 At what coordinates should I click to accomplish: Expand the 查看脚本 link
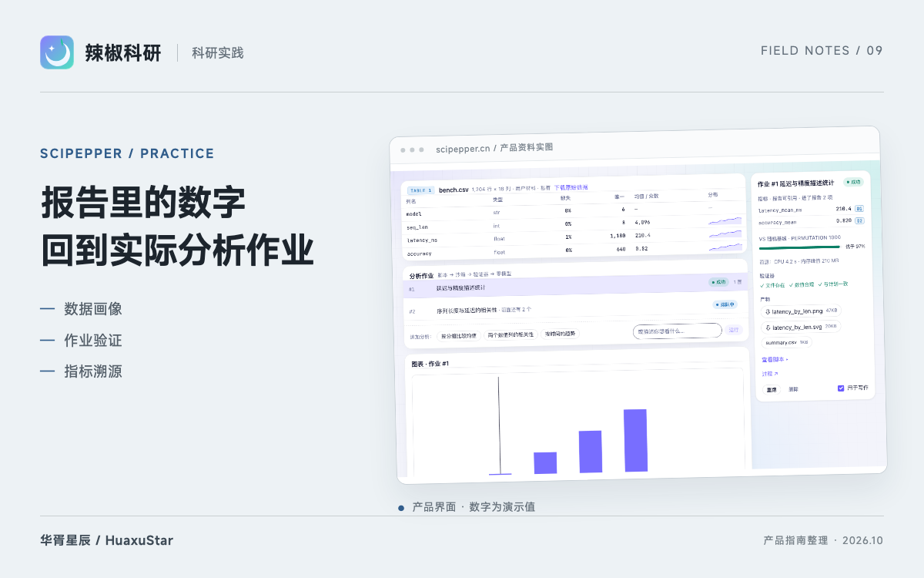coord(775,359)
